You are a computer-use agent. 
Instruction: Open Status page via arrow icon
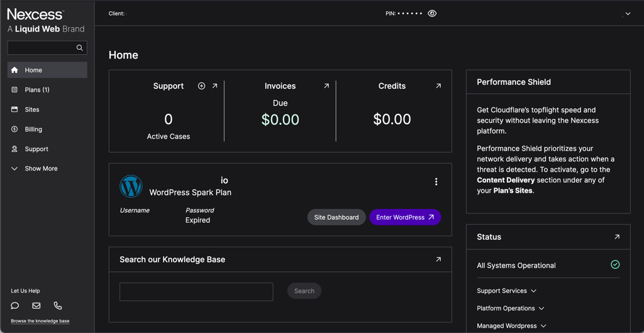616,237
